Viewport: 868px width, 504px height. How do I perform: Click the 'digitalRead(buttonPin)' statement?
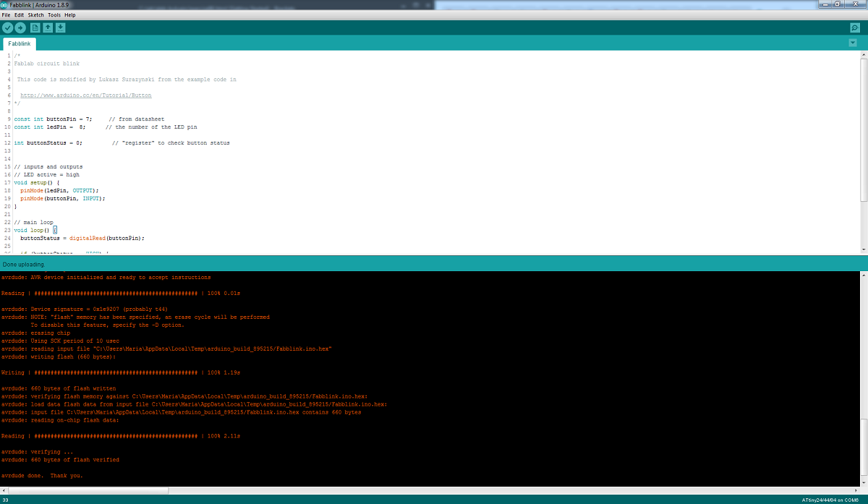106,238
